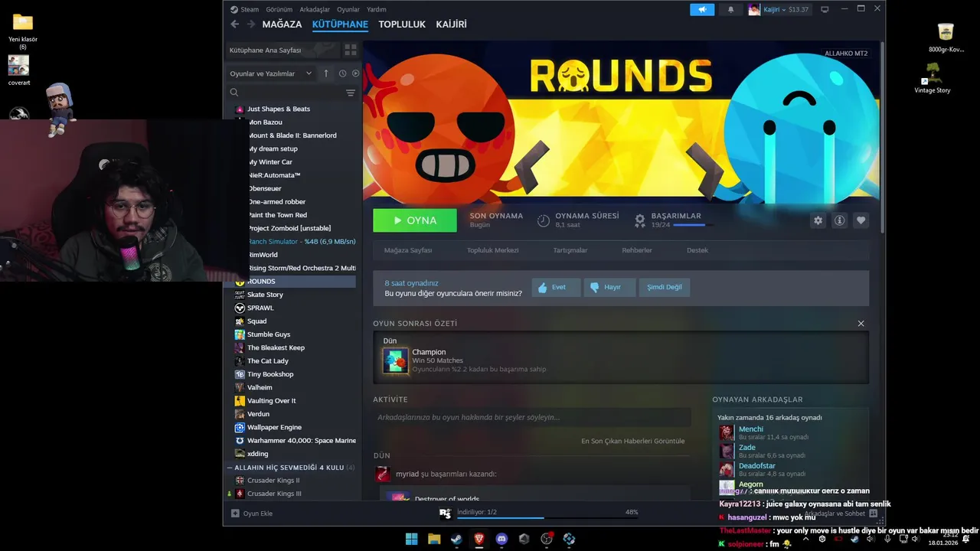
Task: Click the Add Game plus icon
Action: pyautogui.click(x=235, y=514)
